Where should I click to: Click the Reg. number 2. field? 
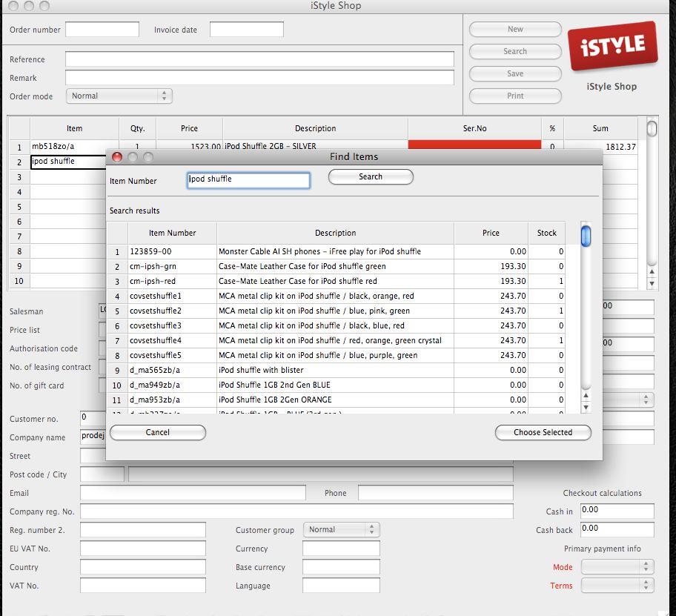(x=143, y=530)
